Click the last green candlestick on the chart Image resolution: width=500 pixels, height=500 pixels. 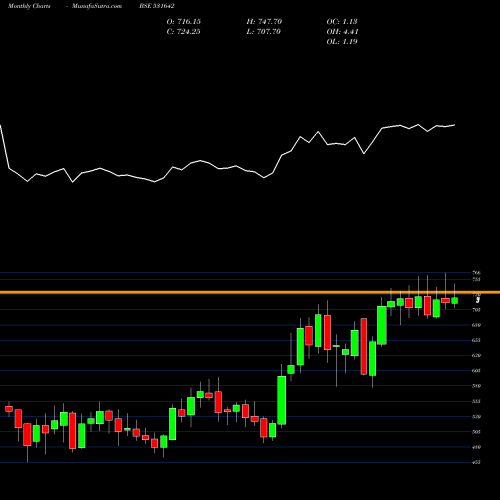pyautogui.click(x=455, y=301)
